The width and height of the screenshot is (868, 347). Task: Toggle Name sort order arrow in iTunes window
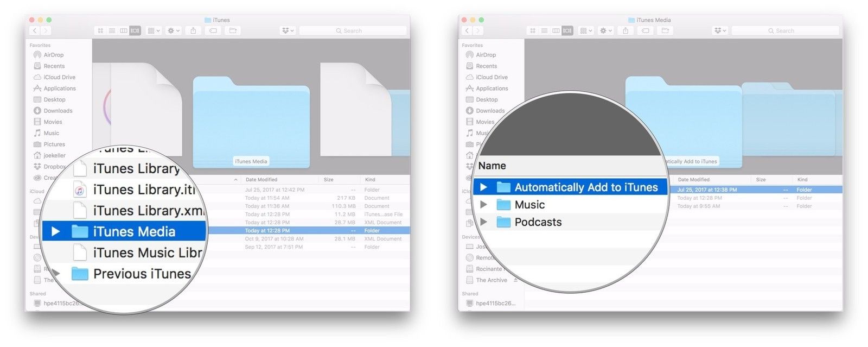(x=235, y=180)
